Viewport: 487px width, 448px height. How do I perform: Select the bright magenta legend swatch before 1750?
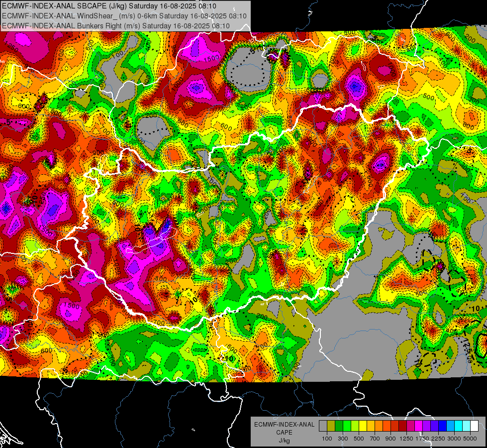(x=419, y=426)
